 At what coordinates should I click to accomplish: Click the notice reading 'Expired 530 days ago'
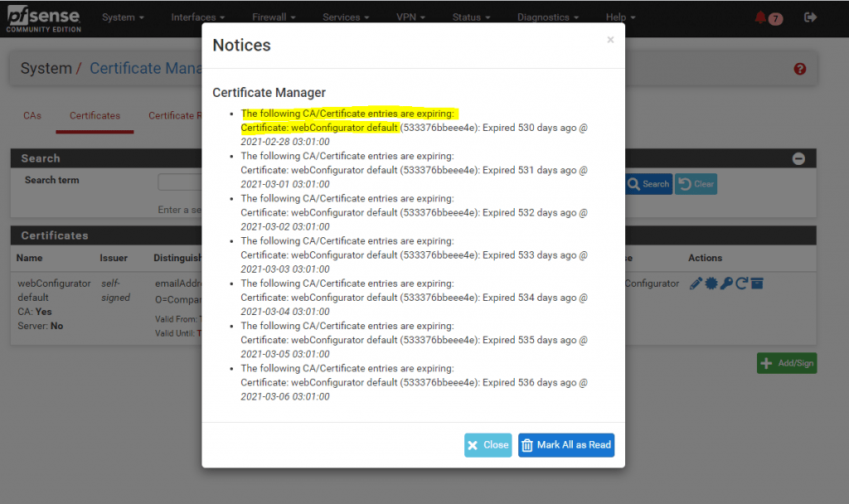pos(415,128)
